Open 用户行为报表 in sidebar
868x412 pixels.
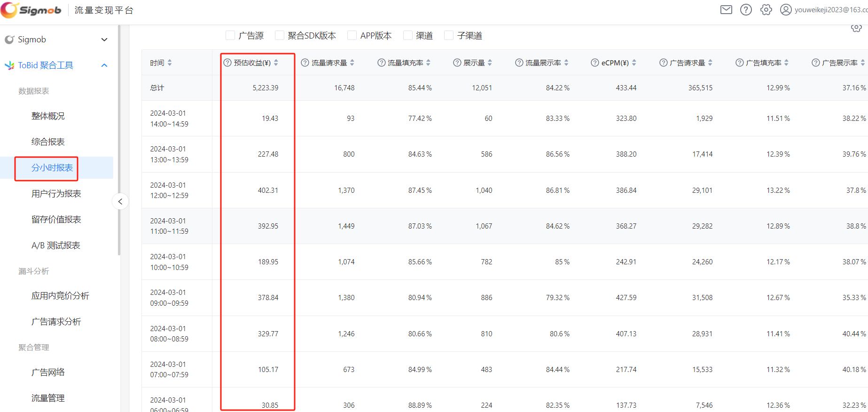[56, 194]
